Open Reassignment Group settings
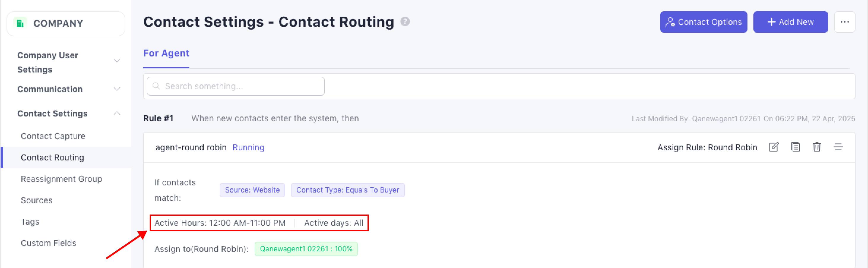Viewport: 868px width, 268px height. click(61, 179)
